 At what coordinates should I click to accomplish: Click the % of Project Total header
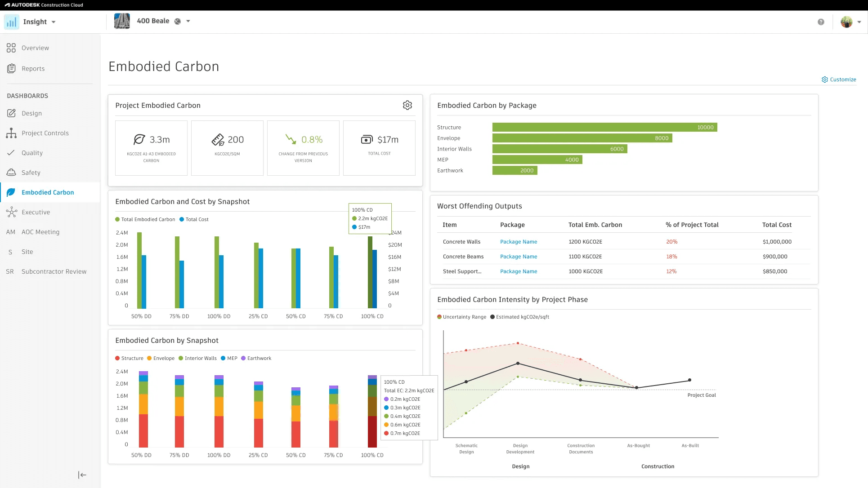[x=692, y=225]
